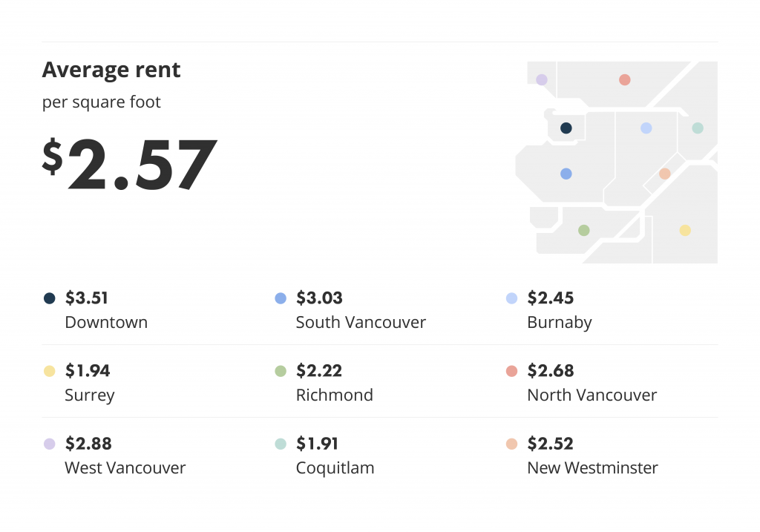Click the mint Coquitlam dot on map
The image size is (760, 532).
[x=698, y=128]
